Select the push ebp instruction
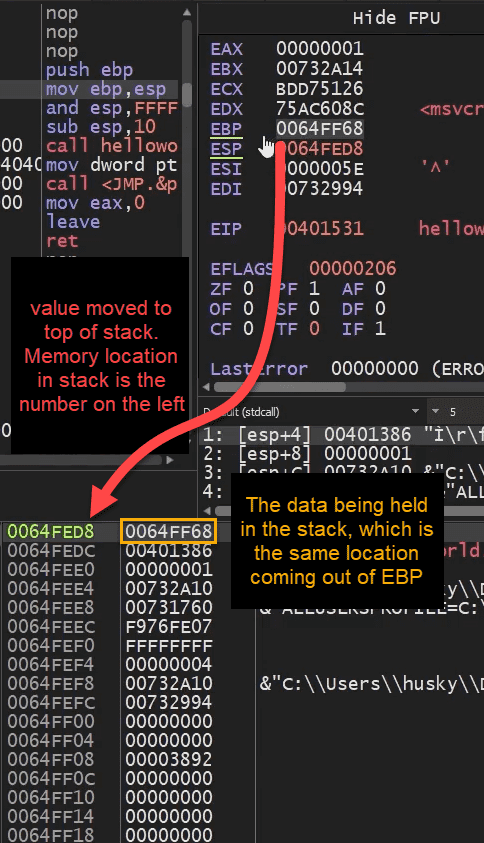Image resolution: width=484 pixels, height=843 pixels. click(89, 70)
